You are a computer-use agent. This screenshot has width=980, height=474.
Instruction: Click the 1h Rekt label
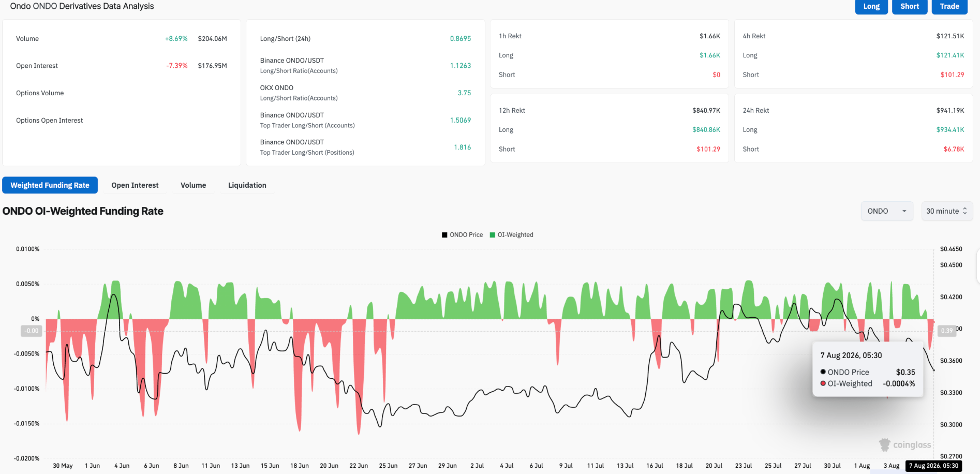coord(510,36)
